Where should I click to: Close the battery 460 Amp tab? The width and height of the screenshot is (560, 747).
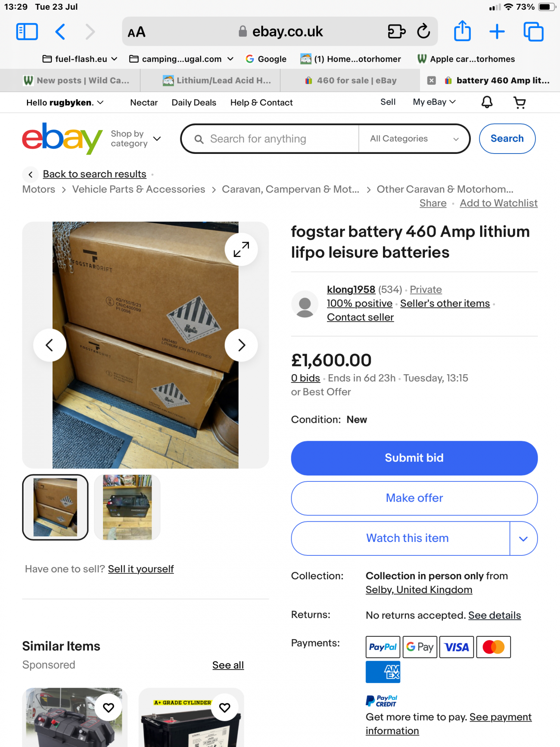[432, 81]
